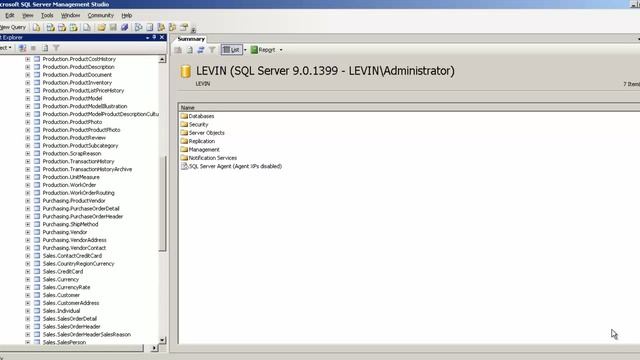640x360 pixels.
Task: Open the Tools menu
Action: pyautogui.click(x=47, y=16)
